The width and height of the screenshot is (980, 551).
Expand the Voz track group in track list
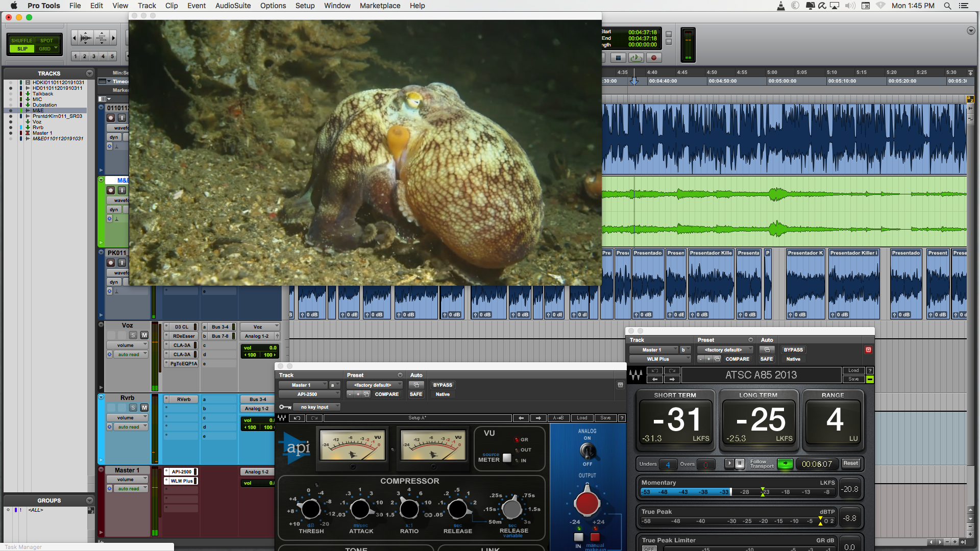[27, 122]
